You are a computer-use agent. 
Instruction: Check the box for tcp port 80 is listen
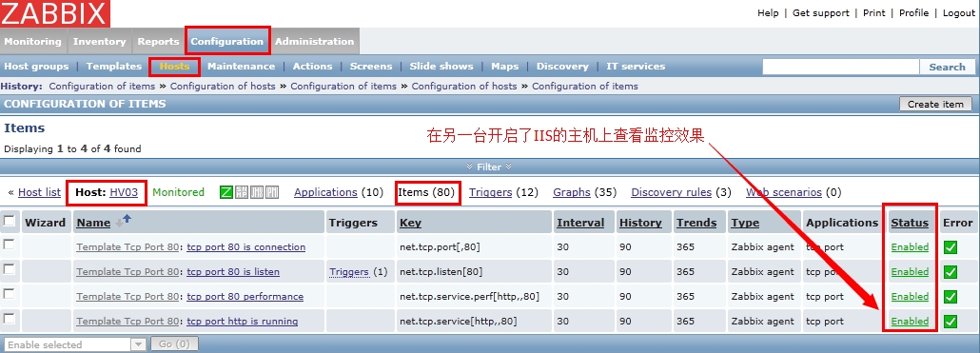(x=9, y=269)
